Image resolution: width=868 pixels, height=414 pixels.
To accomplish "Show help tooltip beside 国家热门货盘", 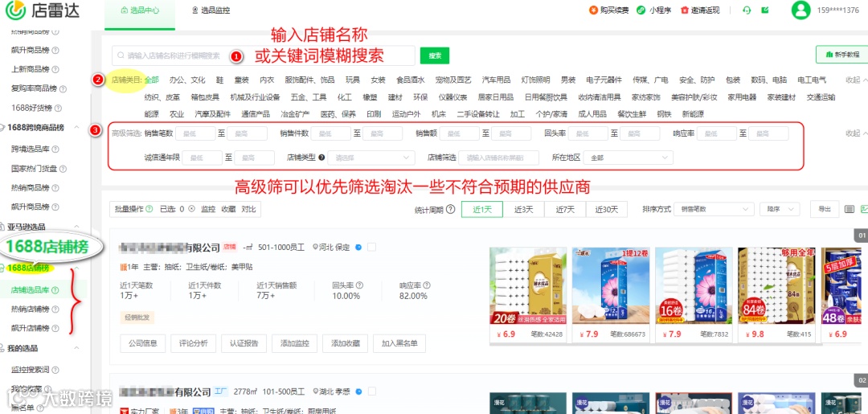I will click(x=63, y=168).
